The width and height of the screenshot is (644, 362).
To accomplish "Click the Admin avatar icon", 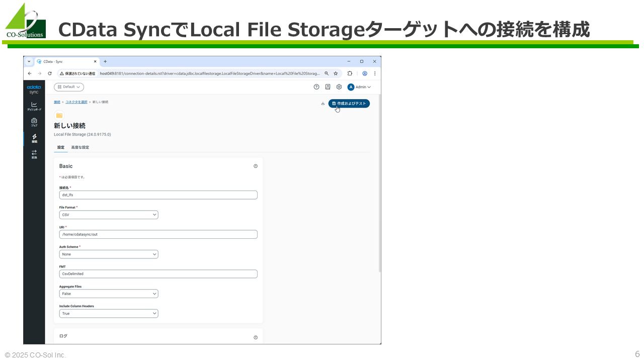I will click(x=351, y=87).
